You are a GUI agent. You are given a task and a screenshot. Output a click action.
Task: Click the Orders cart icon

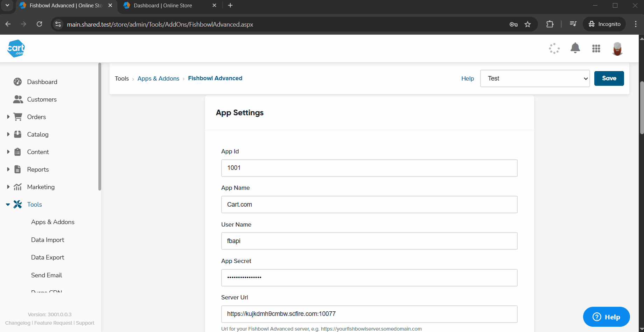(18, 117)
